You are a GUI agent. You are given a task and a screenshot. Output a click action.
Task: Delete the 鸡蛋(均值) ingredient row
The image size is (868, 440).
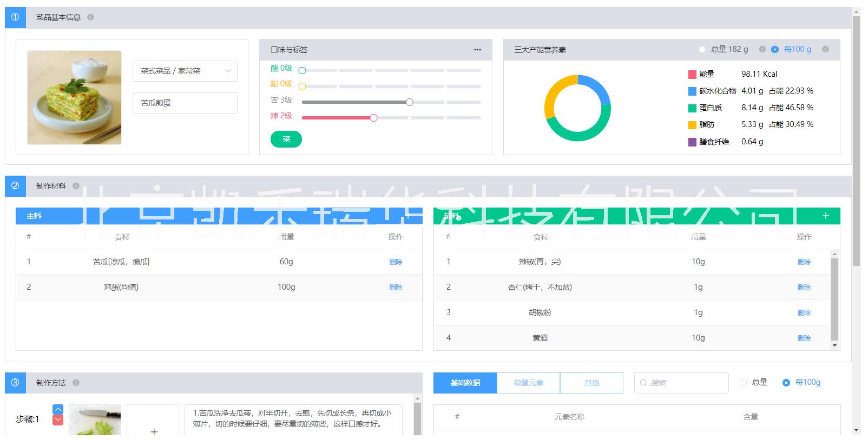396,288
